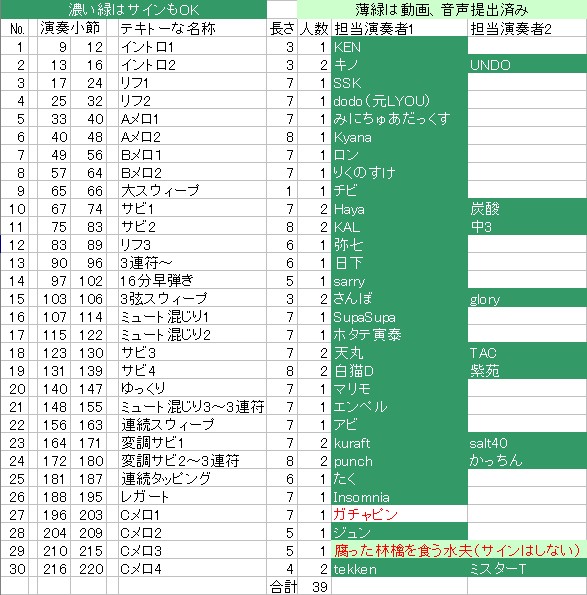Screen dimensions: 587x595
Task: Click the TAC cell
Action: [x=527, y=353]
